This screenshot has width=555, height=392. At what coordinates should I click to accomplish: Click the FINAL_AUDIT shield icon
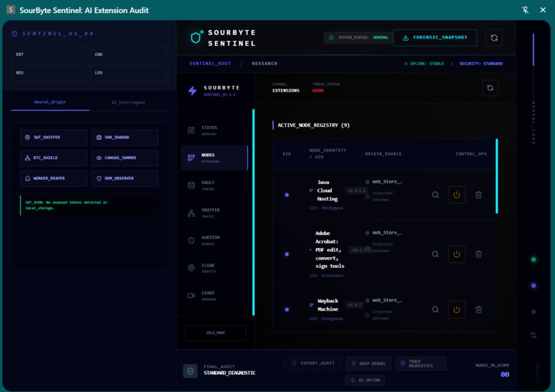point(191,371)
